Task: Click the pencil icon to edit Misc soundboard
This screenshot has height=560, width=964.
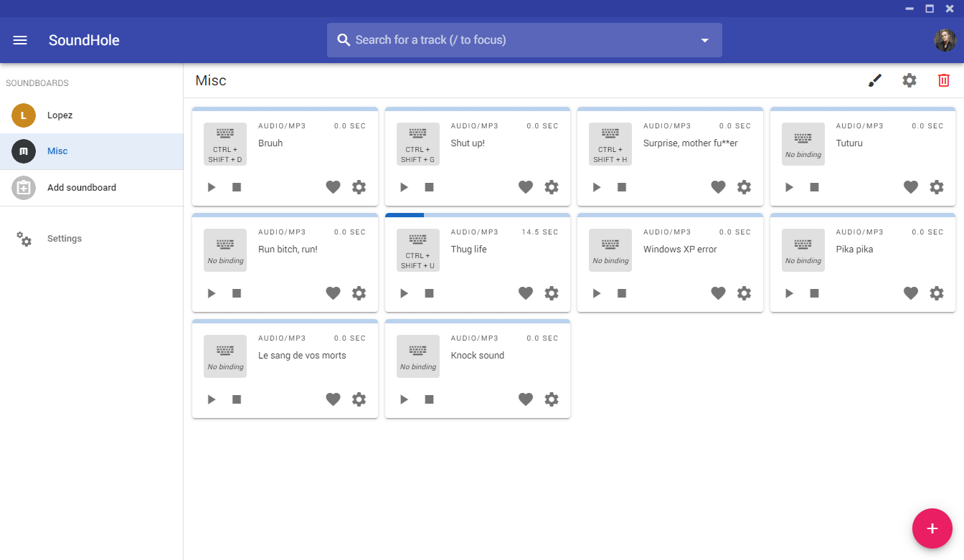Action: point(875,80)
